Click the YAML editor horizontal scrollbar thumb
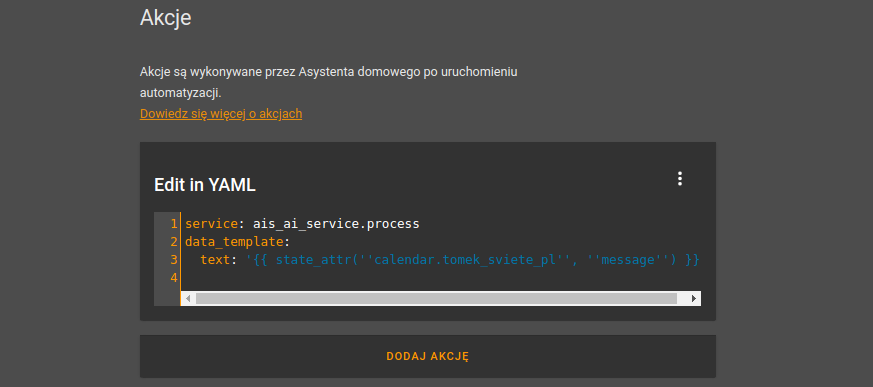873x387 pixels. point(436,298)
